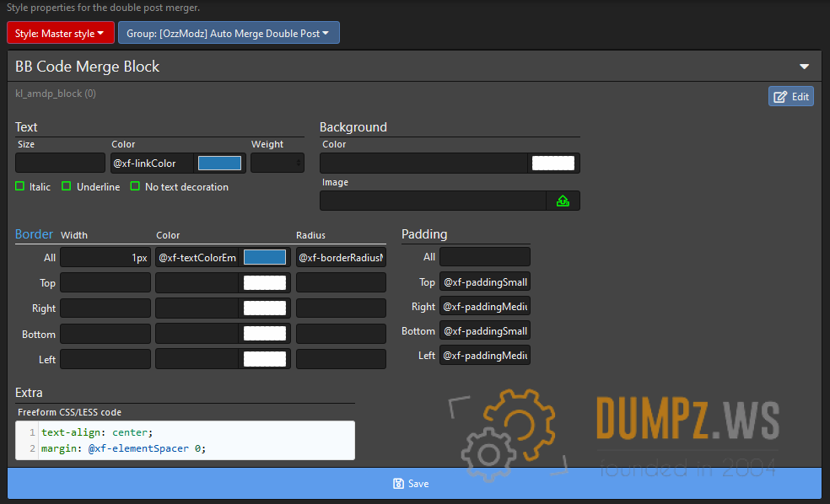Check the No text decoration option
This screenshot has height=504, width=830.
135,186
